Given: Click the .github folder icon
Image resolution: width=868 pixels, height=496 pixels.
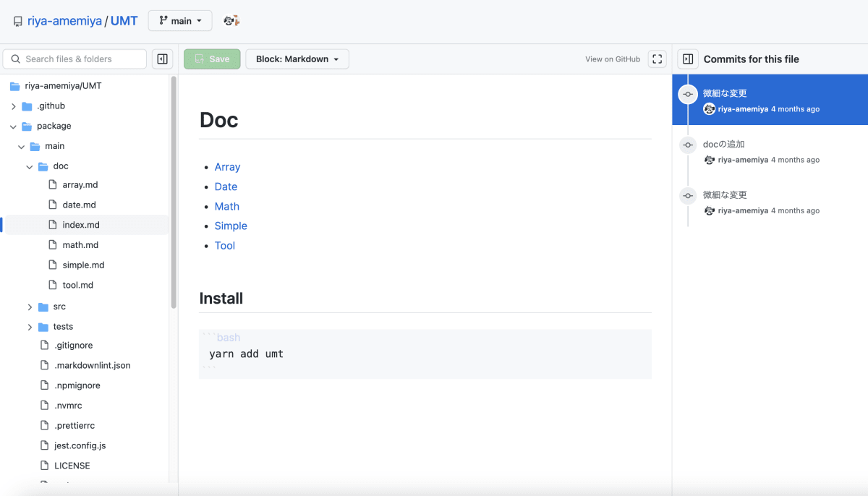Looking at the screenshot, I should coord(27,106).
